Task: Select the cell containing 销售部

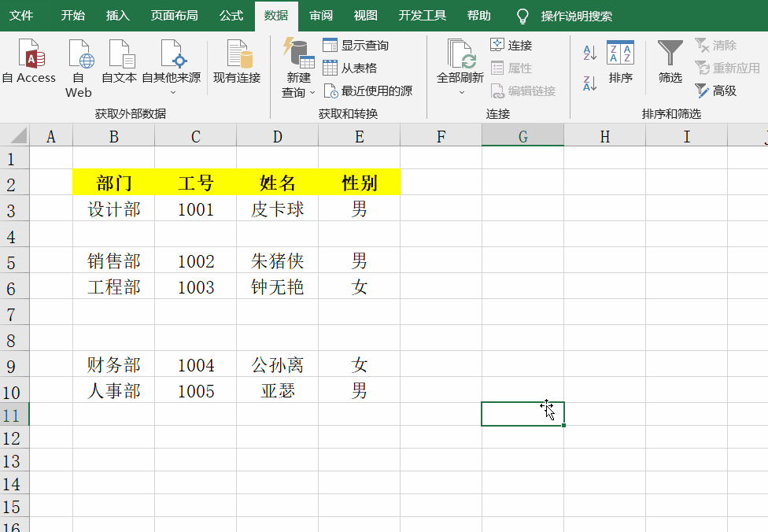Action: [x=113, y=260]
